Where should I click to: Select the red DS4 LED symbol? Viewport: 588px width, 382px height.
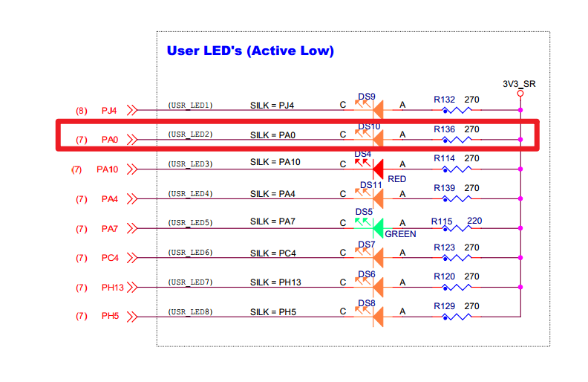tap(373, 167)
